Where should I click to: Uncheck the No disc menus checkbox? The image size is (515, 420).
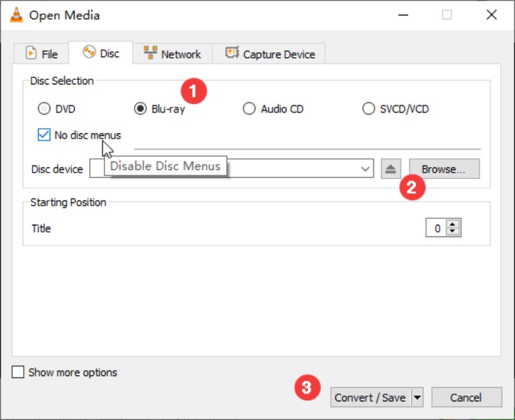[44, 135]
